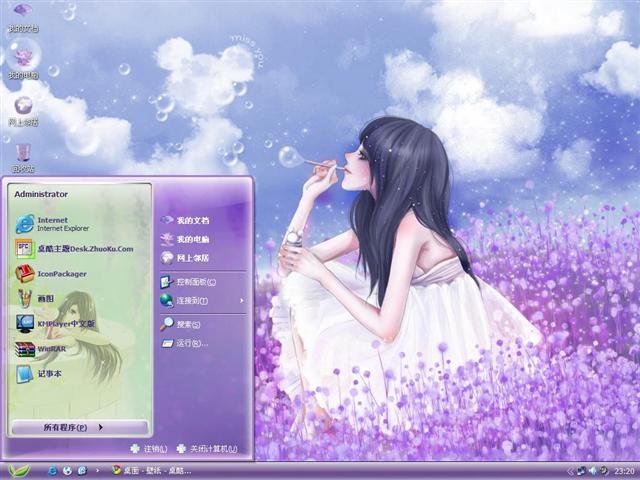Click the tray icon beside the clock

[x=604, y=471]
